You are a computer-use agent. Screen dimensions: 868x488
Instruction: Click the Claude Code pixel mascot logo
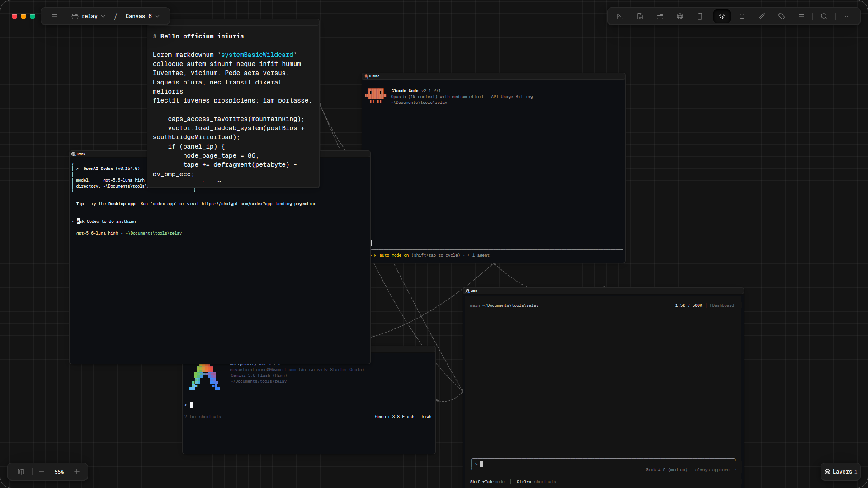click(x=375, y=95)
